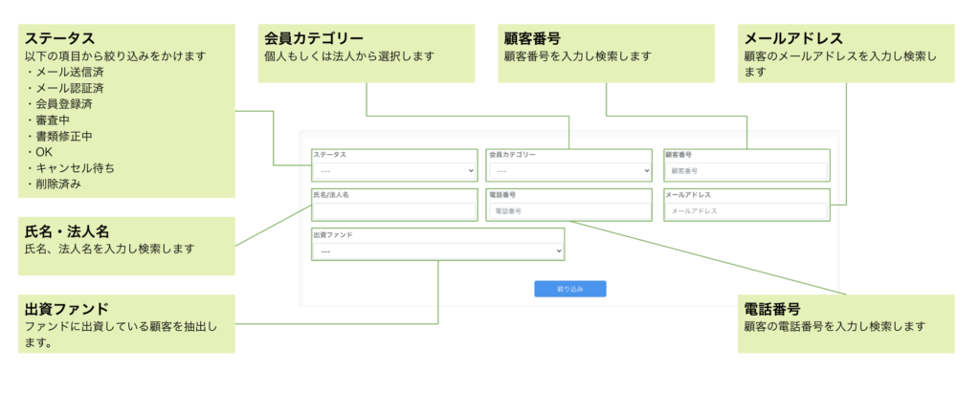Click the ステータス green callout heading
This screenshot has height=393, width=980.
tap(59, 38)
